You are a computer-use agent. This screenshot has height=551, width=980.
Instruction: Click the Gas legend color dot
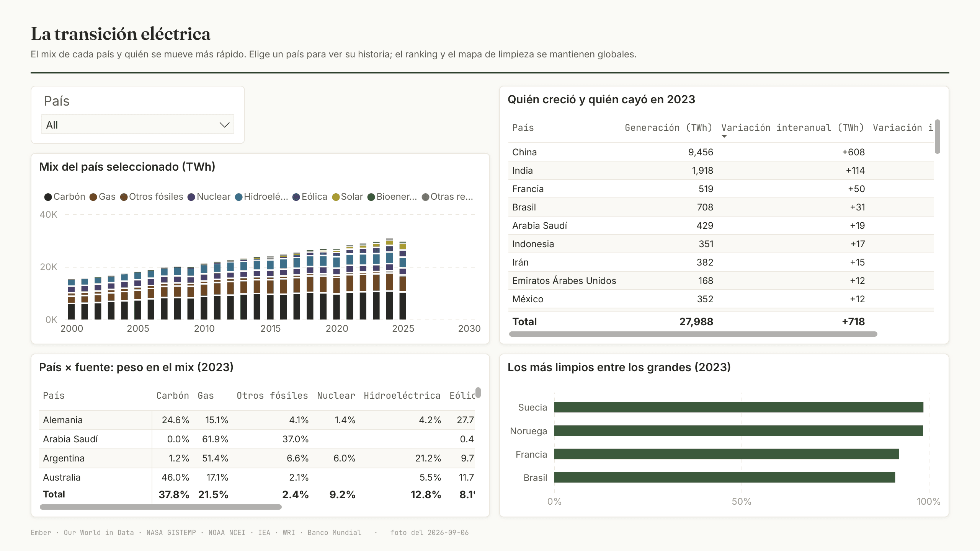[93, 197]
